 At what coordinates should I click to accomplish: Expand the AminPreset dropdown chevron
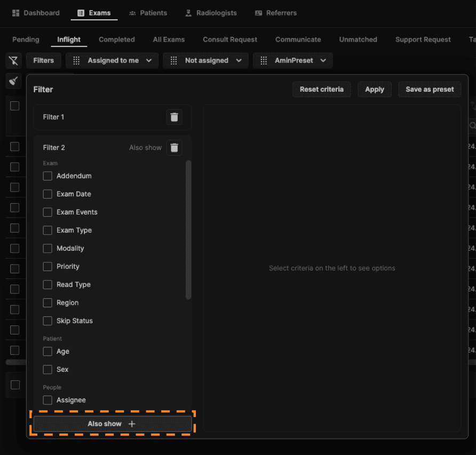323,60
